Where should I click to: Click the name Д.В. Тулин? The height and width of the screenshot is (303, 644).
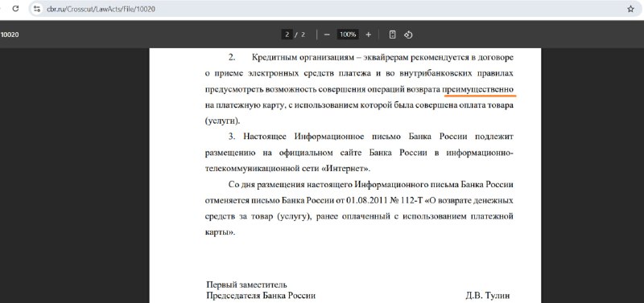tap(488, 295)
